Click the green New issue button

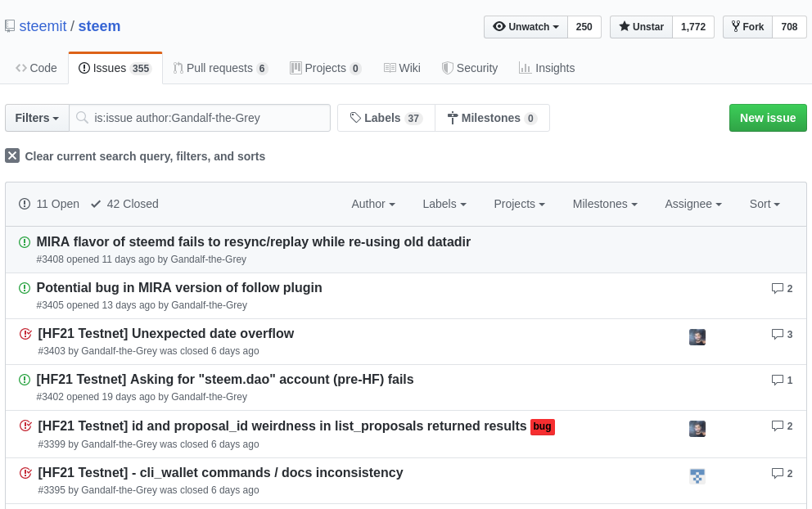768,118
